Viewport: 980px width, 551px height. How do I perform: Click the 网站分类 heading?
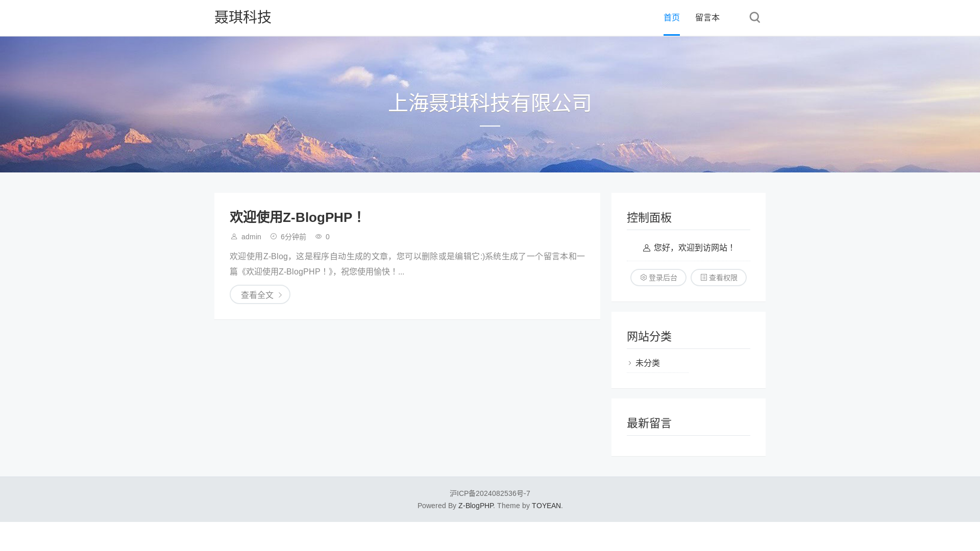(x=649, y=336)
